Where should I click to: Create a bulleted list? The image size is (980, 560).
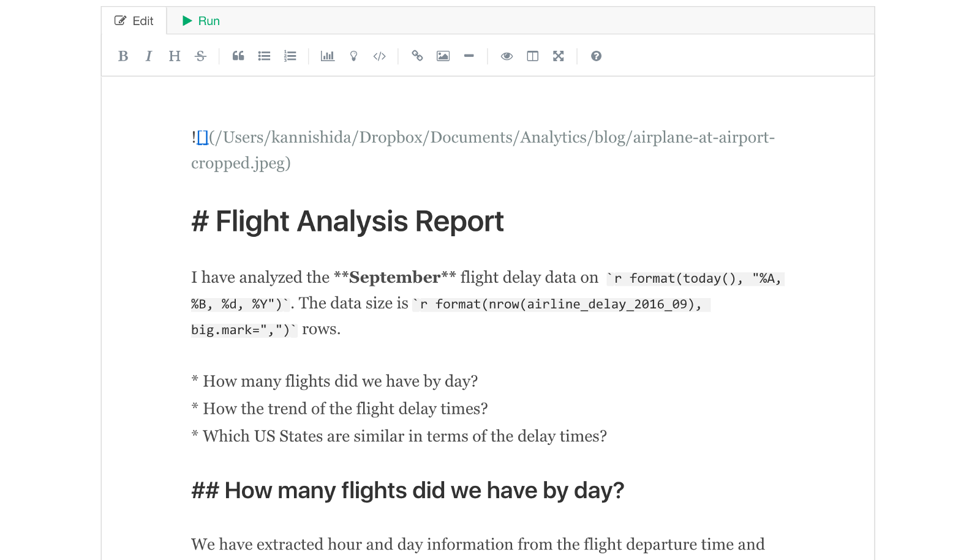pos(264,56)
